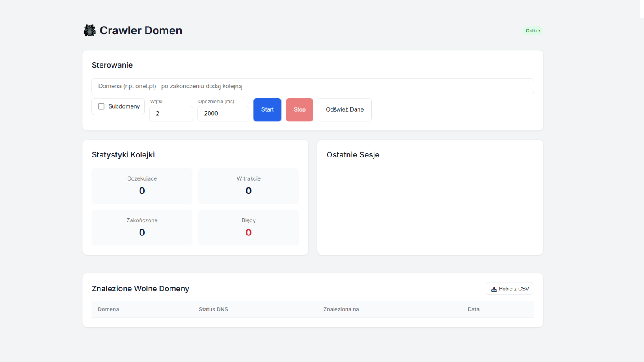Click the Odśwież Dane button

[344, 110]
